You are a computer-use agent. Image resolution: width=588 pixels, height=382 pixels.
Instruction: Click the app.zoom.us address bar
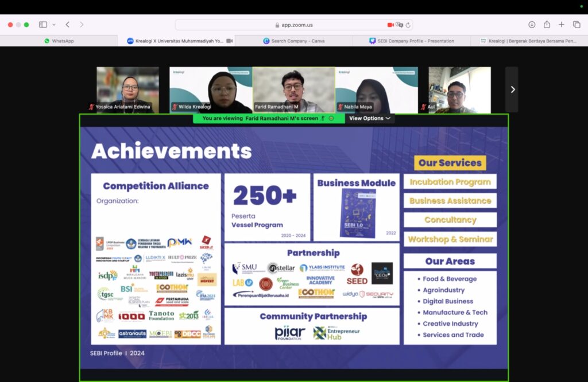(294, 25)
